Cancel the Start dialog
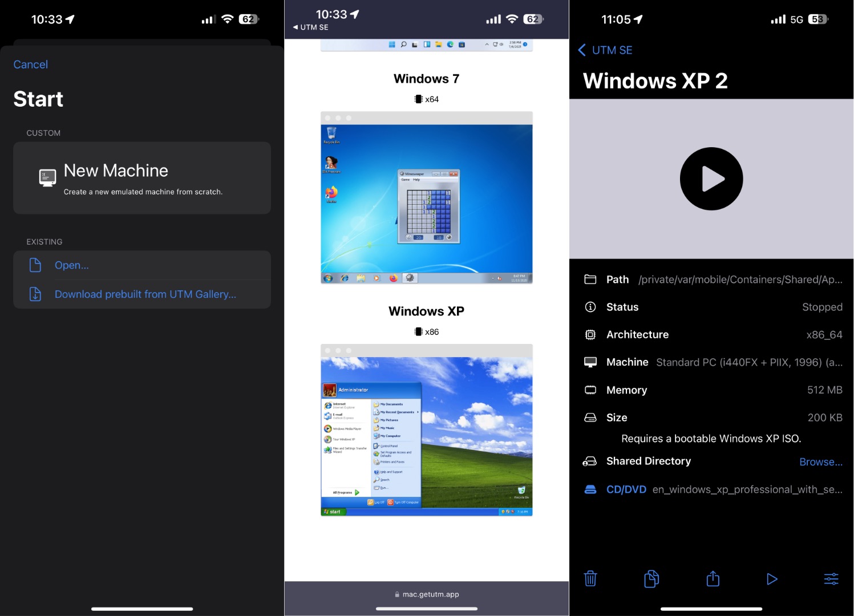 [x=31, y=64]
